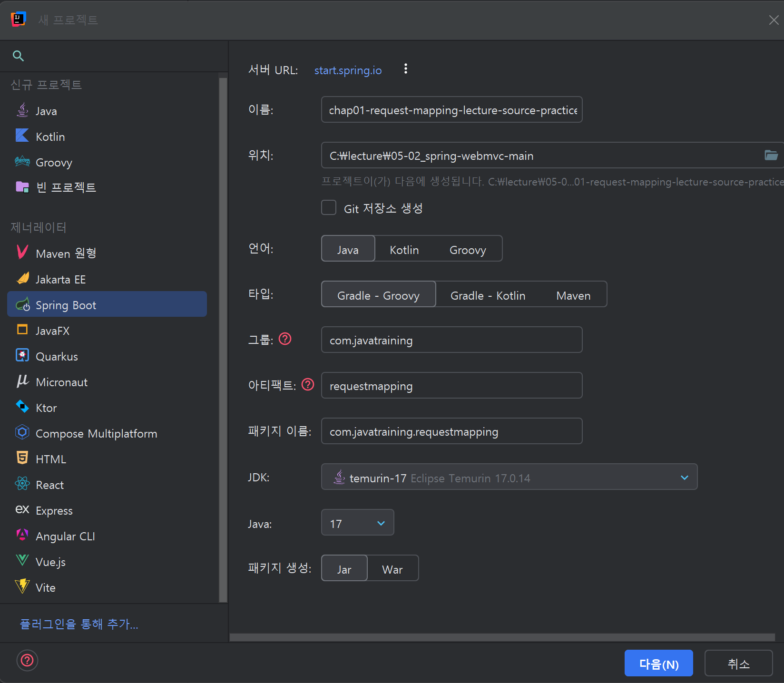Click the Ktor icon
Screen dimensions: 784x683
tap(22, 407)
